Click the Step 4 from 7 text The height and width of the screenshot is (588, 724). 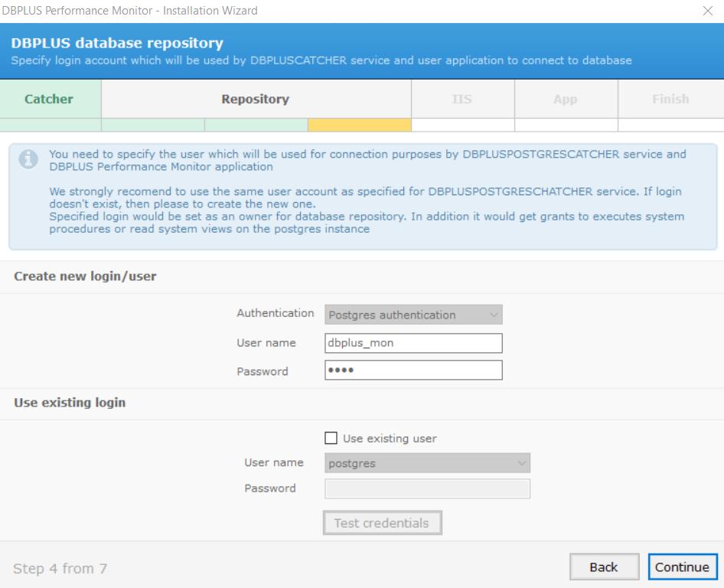coord(60,568)
